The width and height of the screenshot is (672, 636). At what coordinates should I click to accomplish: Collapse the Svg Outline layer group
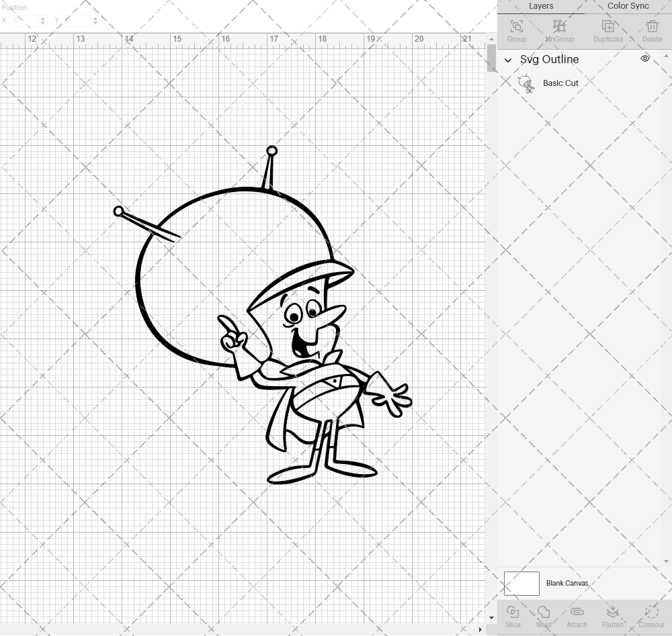pos(508,60)
